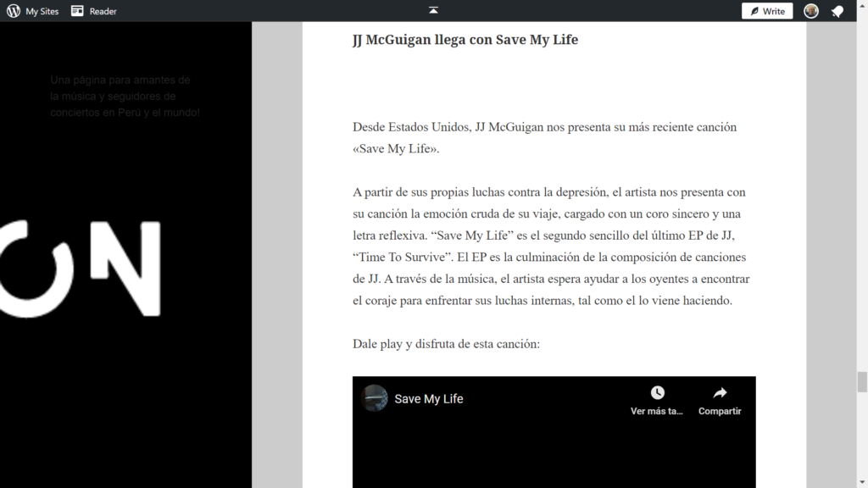Open the user profile avatar
Viewport: 868px width, 488px height.
(x=811, y=11)
